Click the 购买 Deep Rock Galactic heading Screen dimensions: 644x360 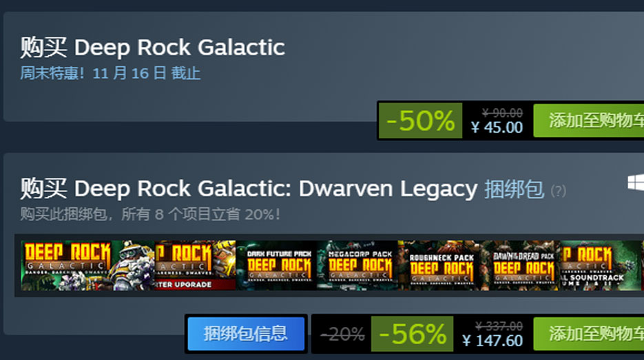152,47
